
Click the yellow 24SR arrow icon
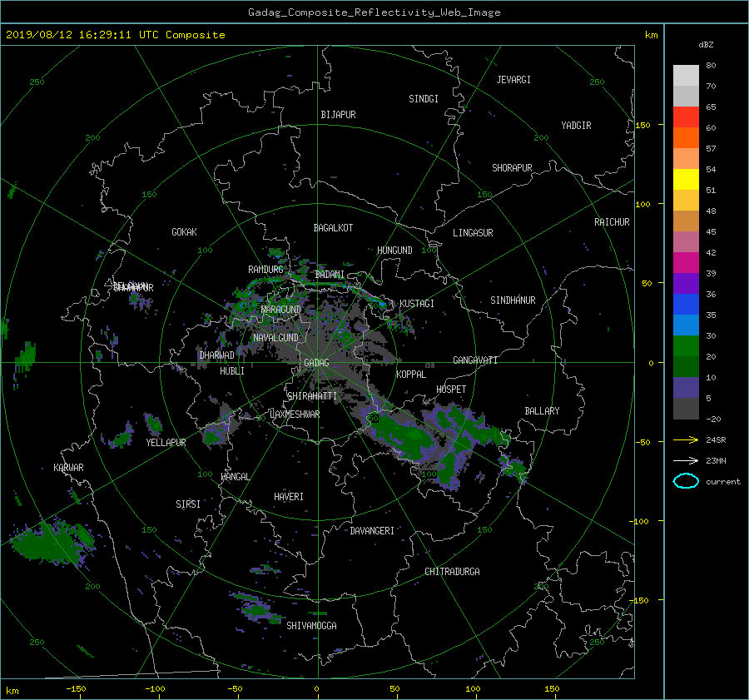[686, 439]
